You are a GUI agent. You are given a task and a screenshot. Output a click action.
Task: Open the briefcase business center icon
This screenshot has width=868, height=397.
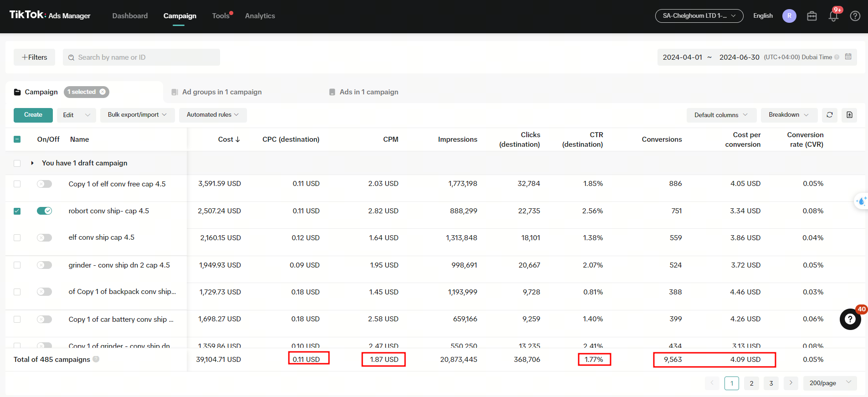click(812, 16)
